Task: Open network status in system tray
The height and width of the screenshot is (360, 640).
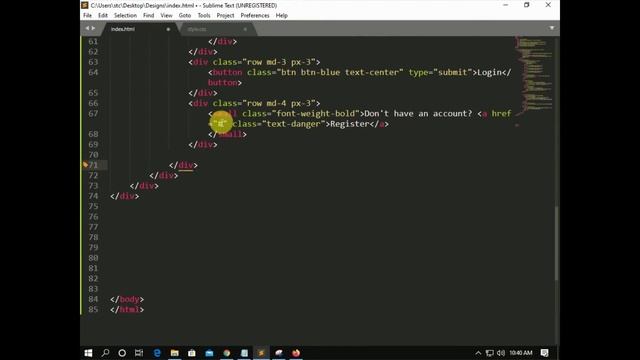Action: [490, 353]
